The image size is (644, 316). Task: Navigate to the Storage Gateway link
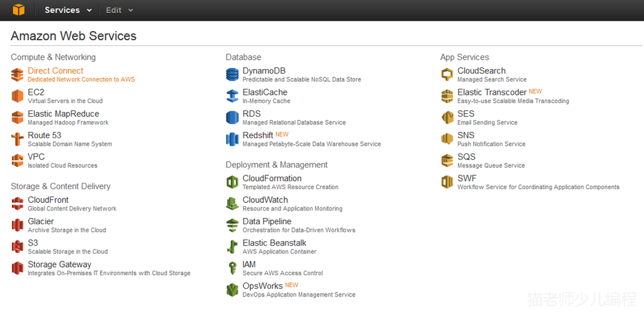point(59,264)
